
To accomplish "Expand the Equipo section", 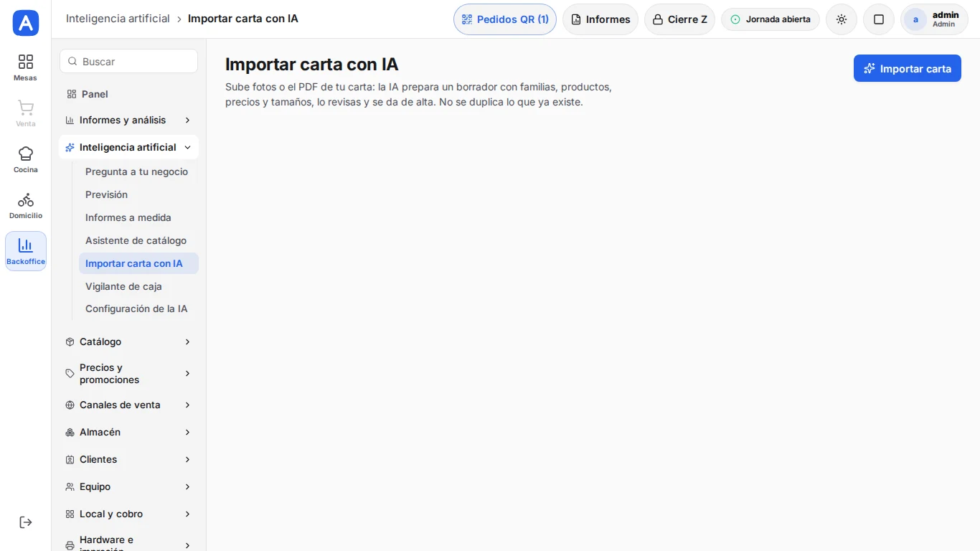I will click(x=128, y=486).
